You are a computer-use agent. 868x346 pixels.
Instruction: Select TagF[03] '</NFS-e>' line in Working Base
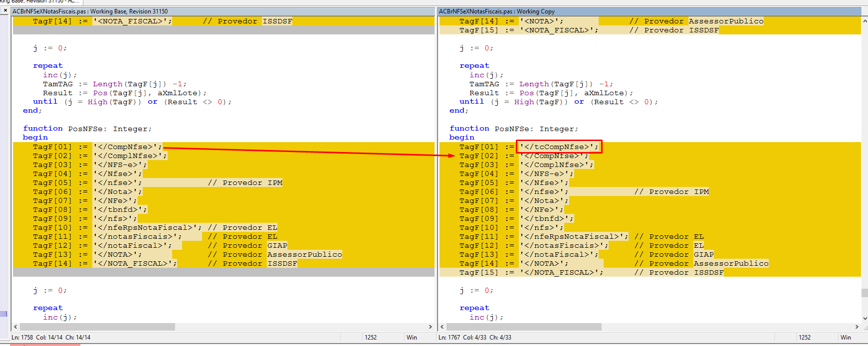click(223, 165)
